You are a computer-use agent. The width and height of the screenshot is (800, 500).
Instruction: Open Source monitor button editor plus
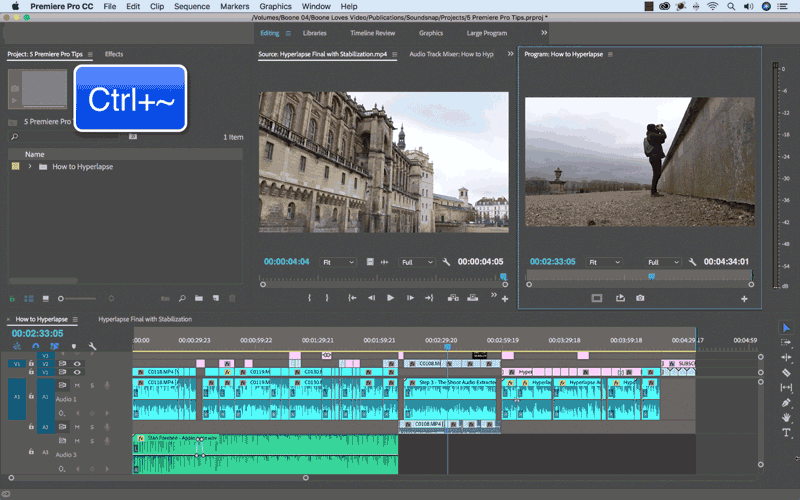point(505,299)
